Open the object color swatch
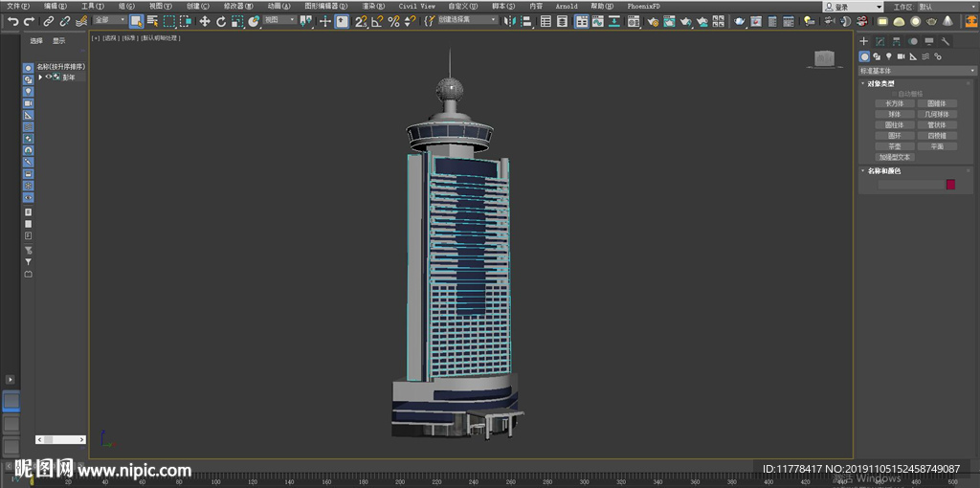 (x=950, y=185)
